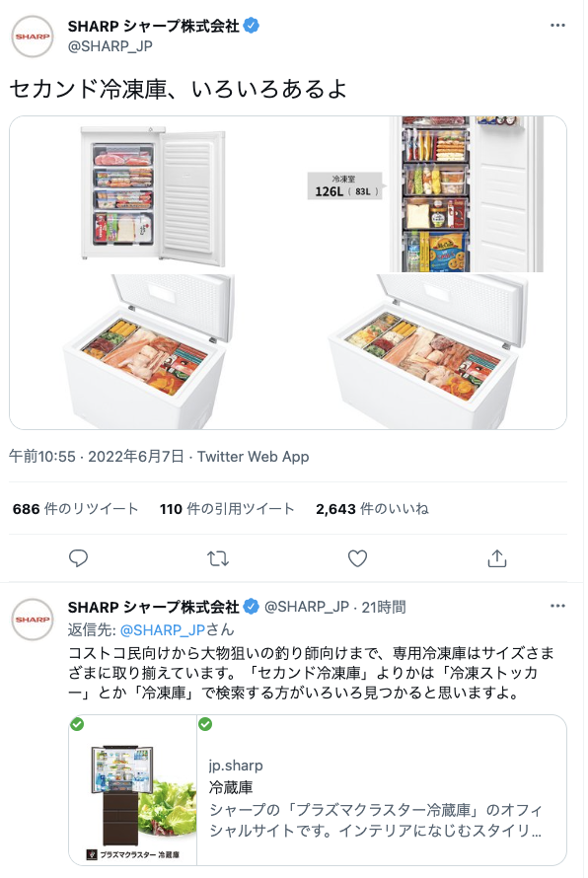Open the 126L tall freezer photo
Image resolution: width=588 pixels, height=878 pixels.
coord(428,194)
